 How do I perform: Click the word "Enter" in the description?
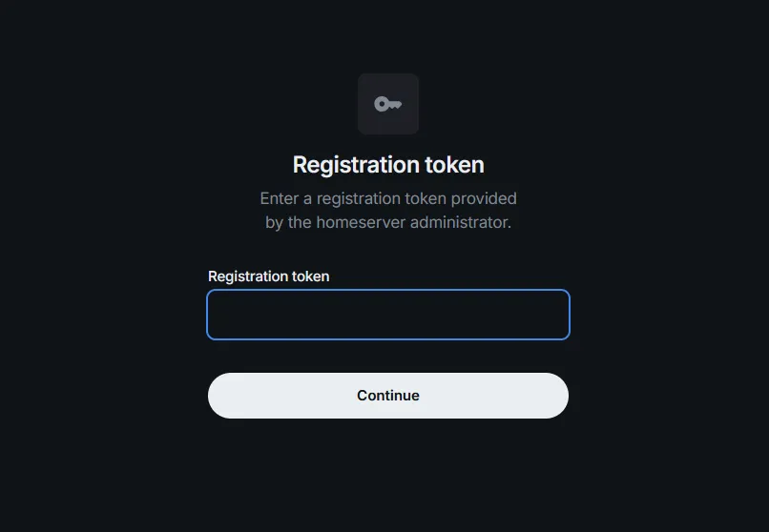point(281,198)
